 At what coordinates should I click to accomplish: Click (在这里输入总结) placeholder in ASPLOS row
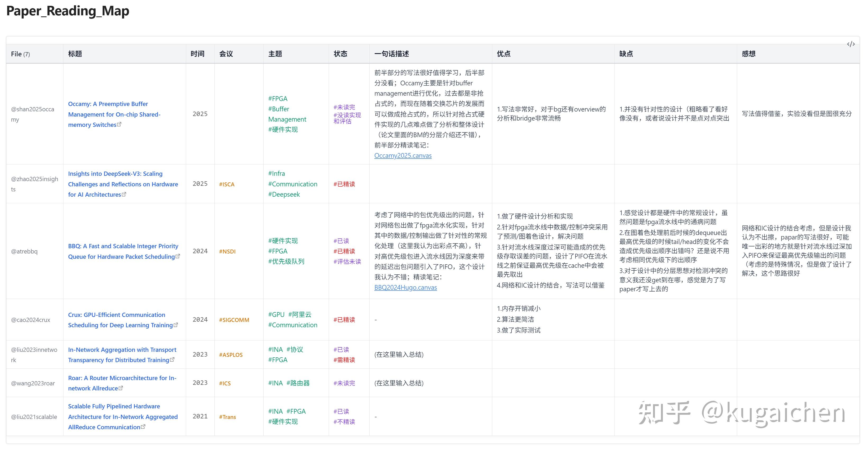coord(399,355)
